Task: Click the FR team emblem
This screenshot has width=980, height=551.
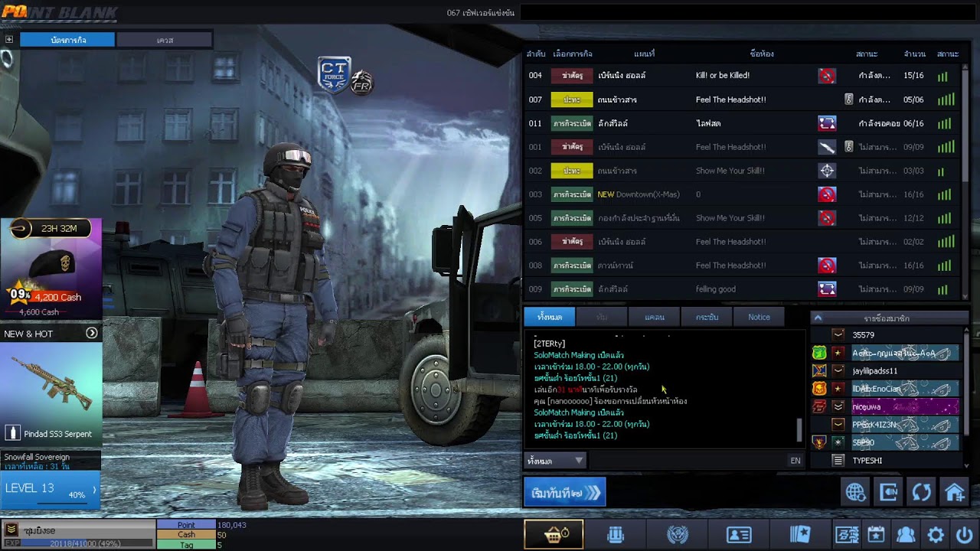Action: click(361, 82)
